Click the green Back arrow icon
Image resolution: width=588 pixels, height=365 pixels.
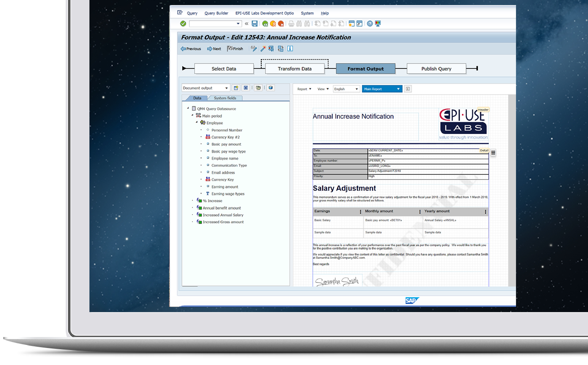[x=265, y=24]
